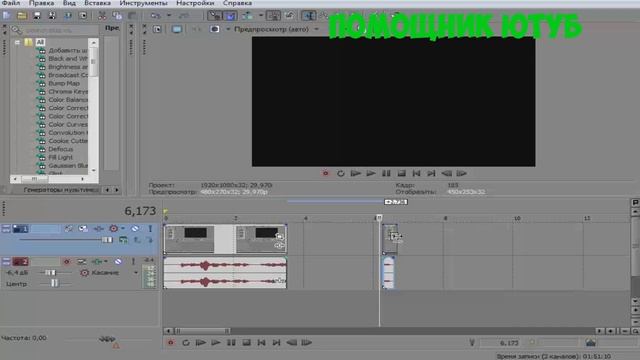This screenshot has height=360, width=640.
Task: Save the project with the floppy icon
Action: pyautogui.click(x=37, y=16)
